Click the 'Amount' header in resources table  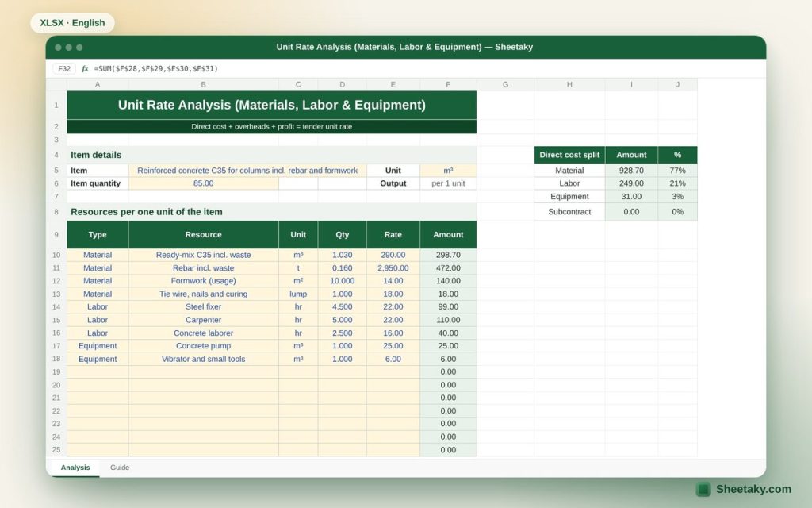pyautogui.click(x=448, y=235)
